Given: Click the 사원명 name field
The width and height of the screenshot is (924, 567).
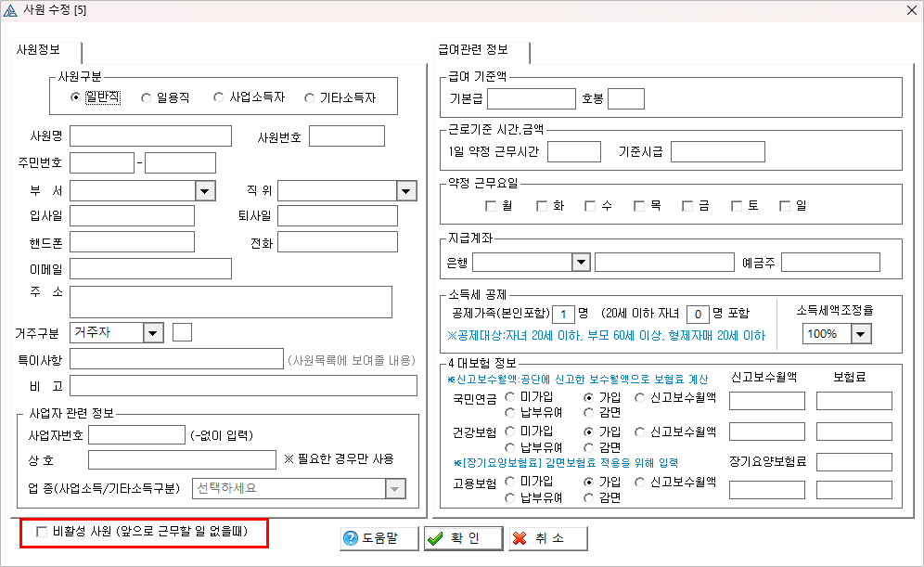Looking at the screenshot, I should coord(151,136).
